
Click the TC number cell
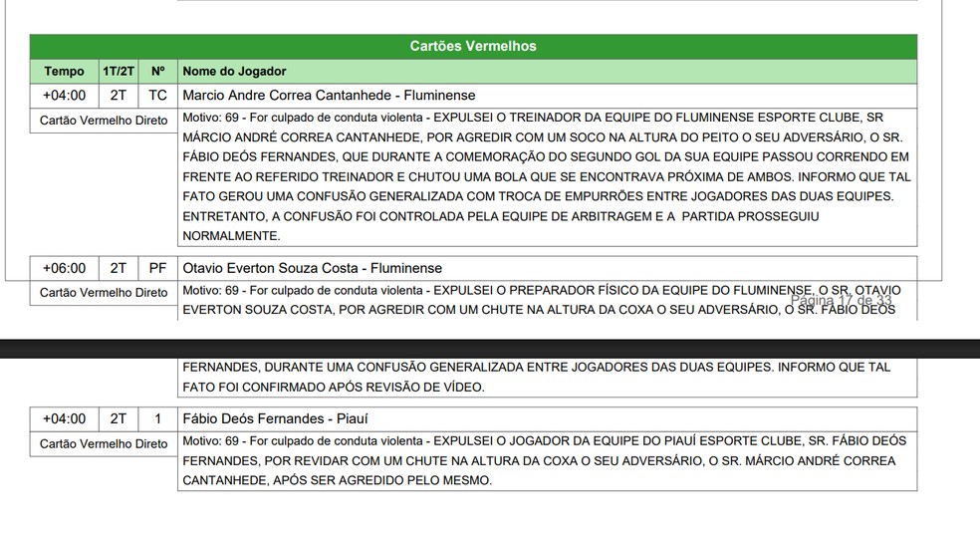pyautogui.click(x=157, y=96)
